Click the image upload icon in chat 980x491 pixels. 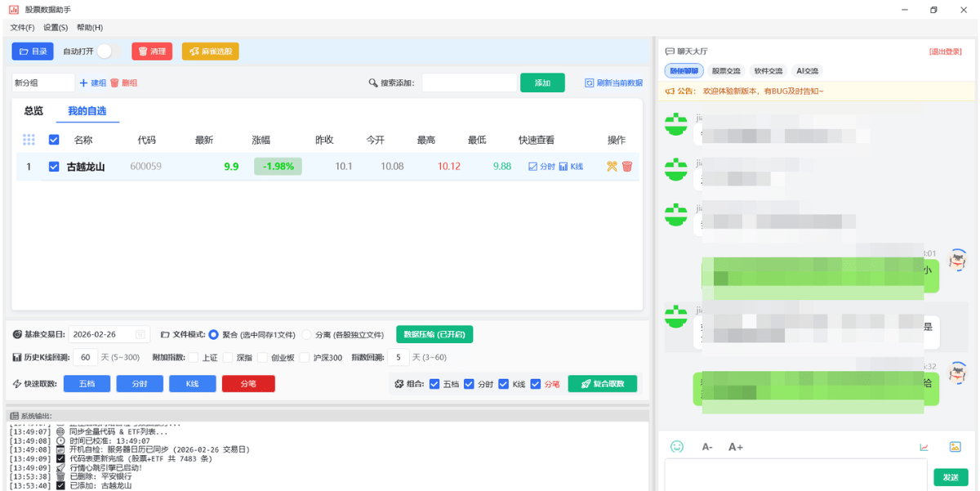click(955, 447)
